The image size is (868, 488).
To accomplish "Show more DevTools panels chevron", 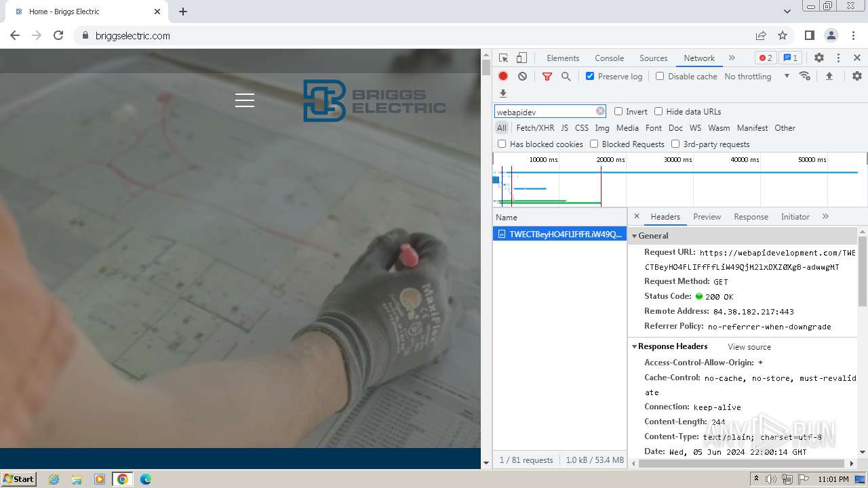I will [x=732, y=58].
